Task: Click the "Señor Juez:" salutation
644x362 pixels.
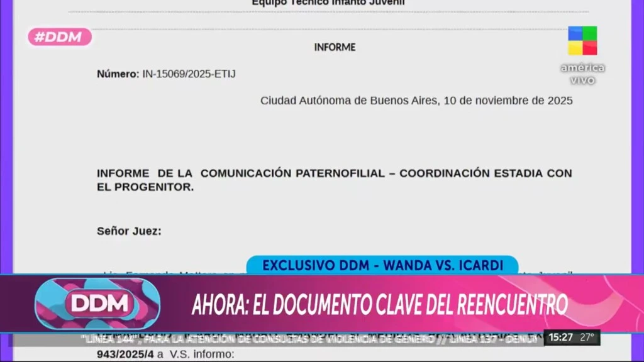Action: point(129,231)
